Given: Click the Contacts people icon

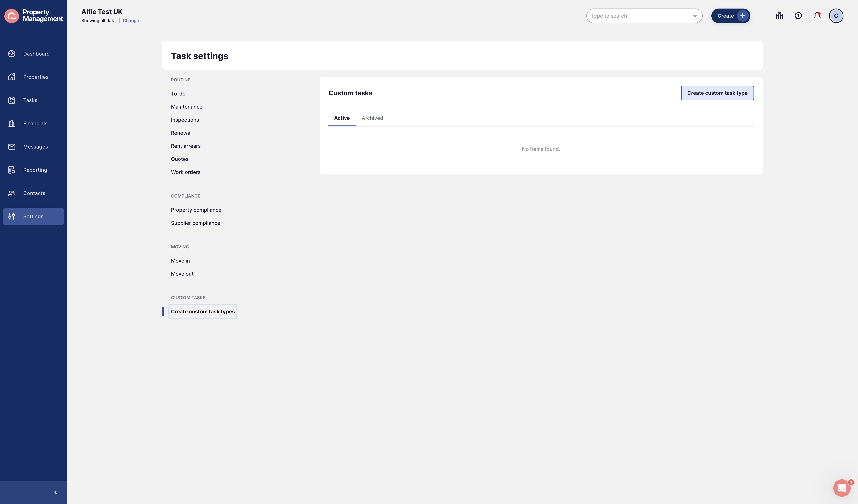Looking at the screenshot, I should point(12,193).
